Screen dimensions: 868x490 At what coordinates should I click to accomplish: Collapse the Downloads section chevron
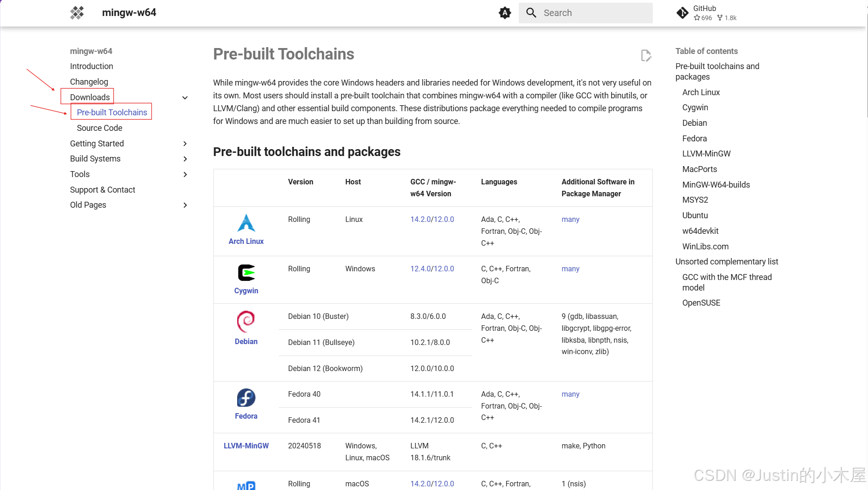(185, 97)
